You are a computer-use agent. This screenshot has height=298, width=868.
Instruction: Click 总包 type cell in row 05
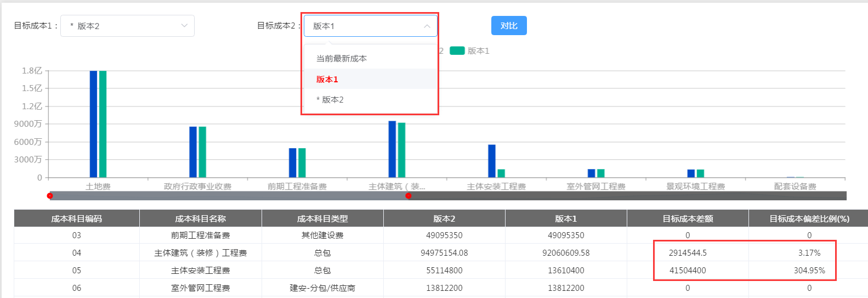tap(322, 270)
